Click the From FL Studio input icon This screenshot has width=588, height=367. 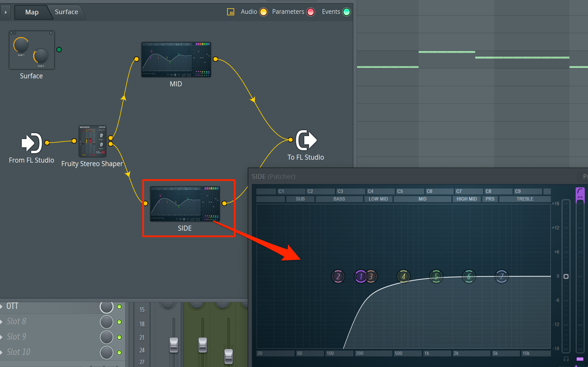[32, 143]
